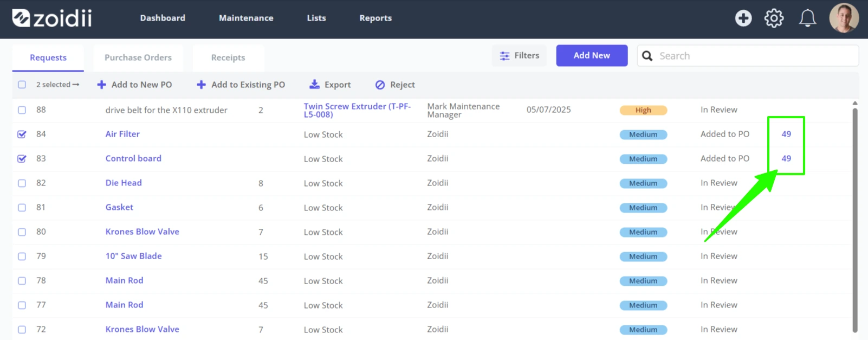
Task: Open user profile avatar
Action: coord(844,18)
